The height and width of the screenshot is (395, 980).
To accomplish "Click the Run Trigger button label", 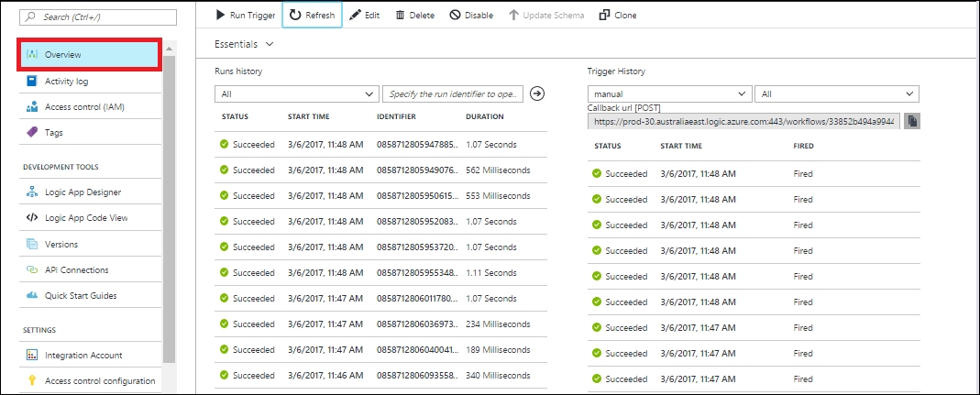I will (x=252, y=16).
